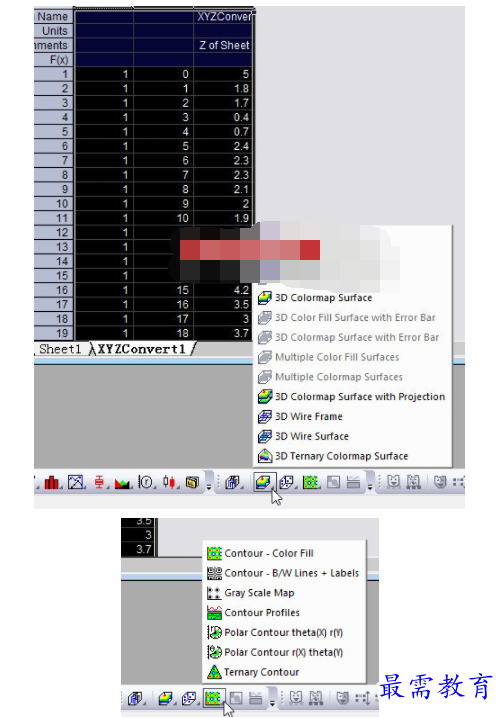Select row header 10 in the worksheet
501x718 pixels.
[54, 204]
